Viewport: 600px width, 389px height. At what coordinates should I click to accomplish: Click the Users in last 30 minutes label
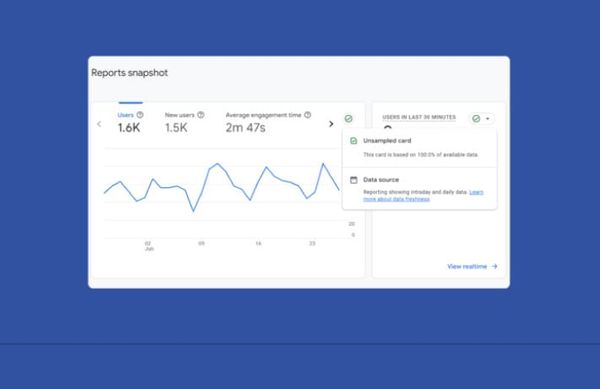point(419,117)
